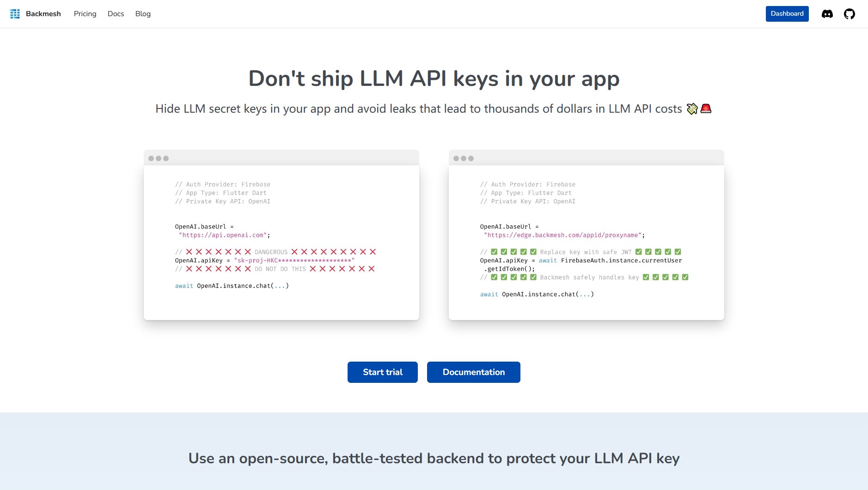Click the main headline about LLM API keys
Image resolution: width=868 pixels, height=490 pixels.
tap(434, 79)
